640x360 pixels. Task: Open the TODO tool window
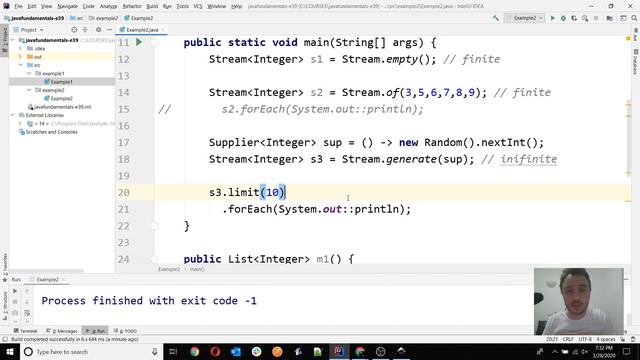pyautogui.click(x=125, y=331)
